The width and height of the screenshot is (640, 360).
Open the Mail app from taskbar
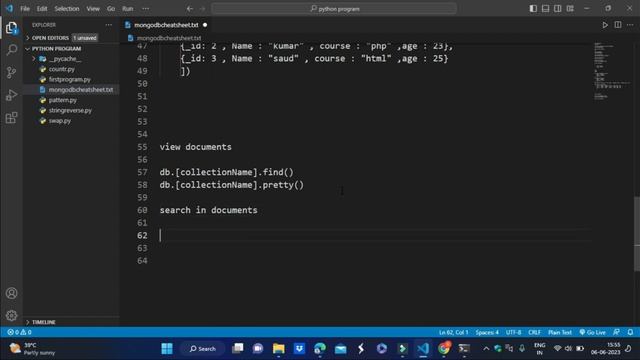(x=340, y=349)
